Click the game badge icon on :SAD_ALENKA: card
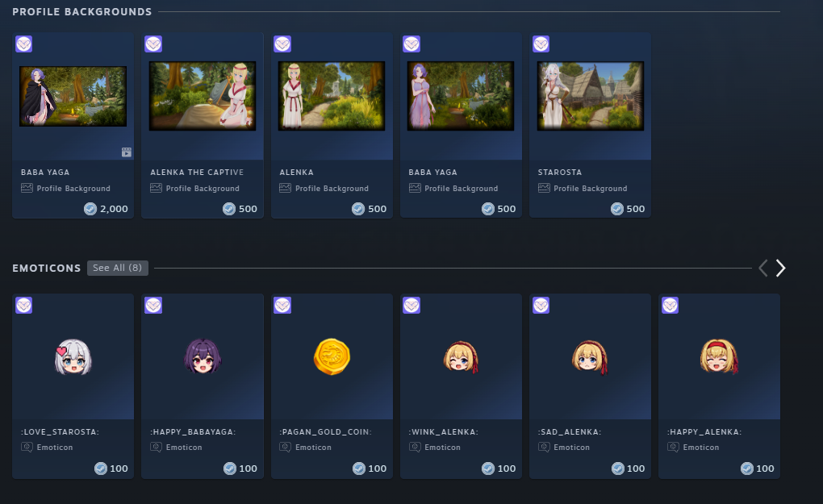This screenshot has width=823, height=504. click(x=541, y=306)
